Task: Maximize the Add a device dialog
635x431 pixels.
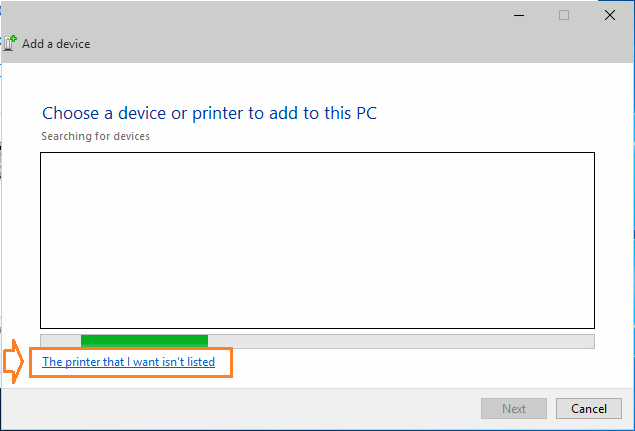Action: [564, 15]
